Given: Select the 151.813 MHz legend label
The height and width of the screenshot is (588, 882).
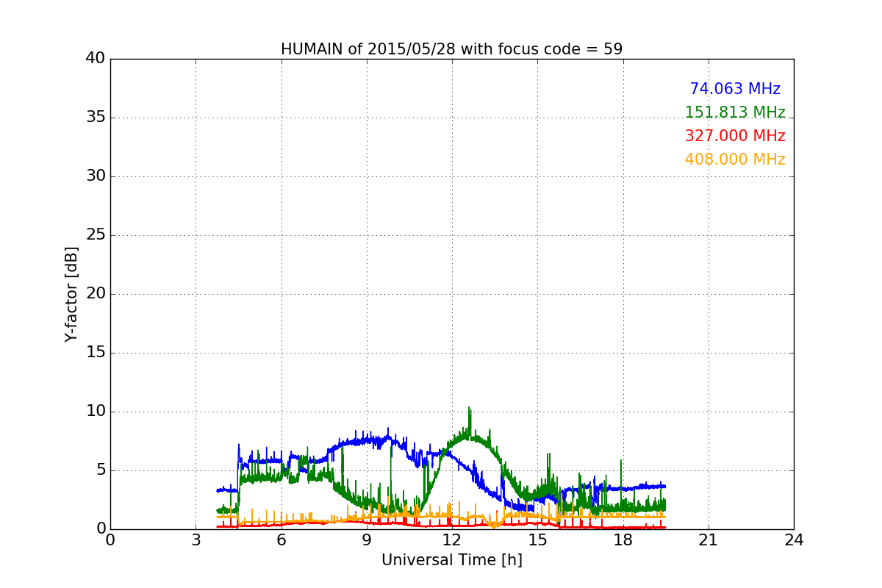Looking at the screenshot, I should pos(735,112).
